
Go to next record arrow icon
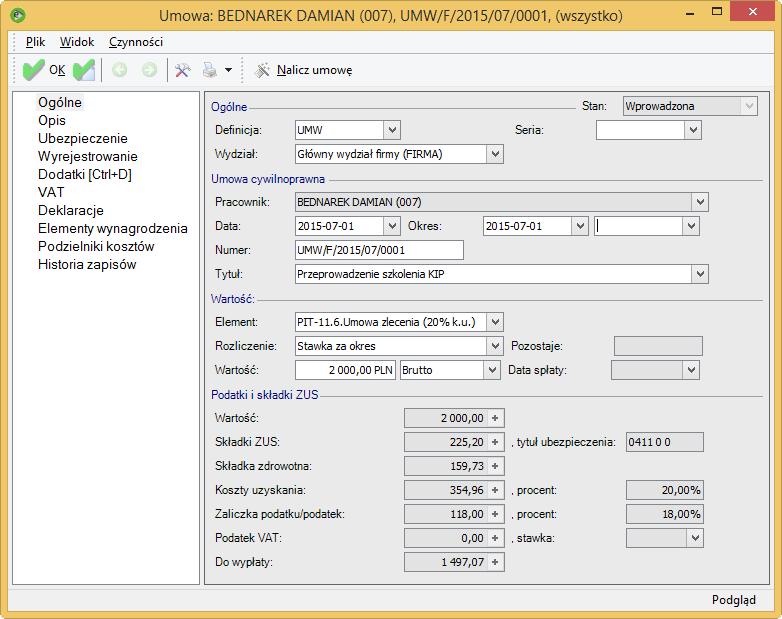(149, 70)
